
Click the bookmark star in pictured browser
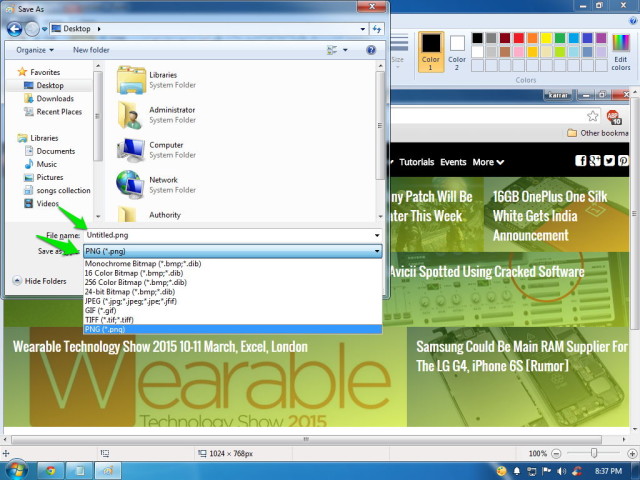point(593,116)
